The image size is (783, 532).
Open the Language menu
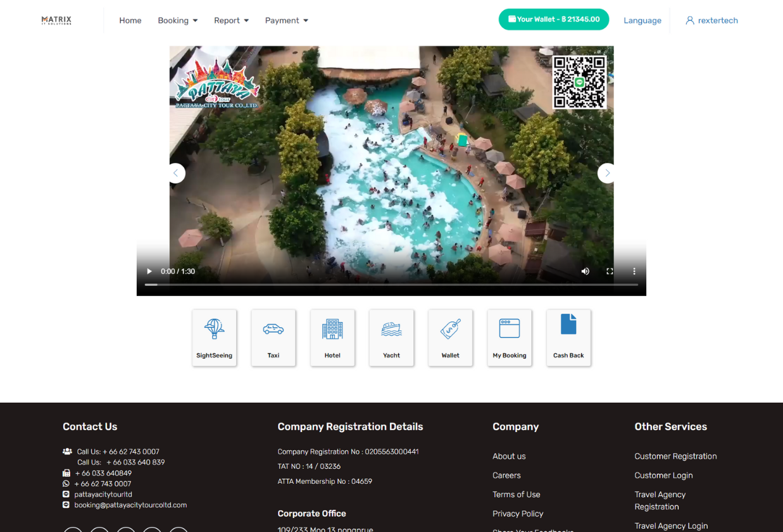(642, 20)
